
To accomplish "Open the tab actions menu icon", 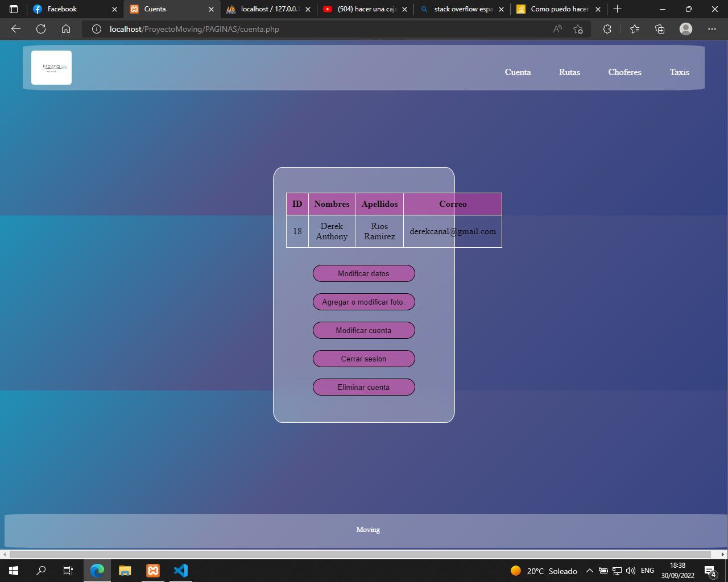I will click(x=14, y=9).
